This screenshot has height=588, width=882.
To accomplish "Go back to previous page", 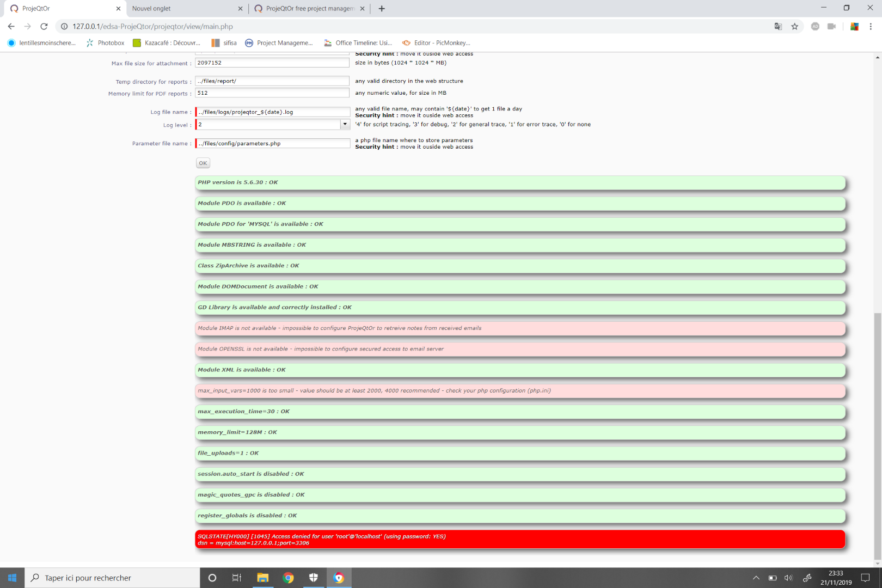I will [x=11, y=26].
